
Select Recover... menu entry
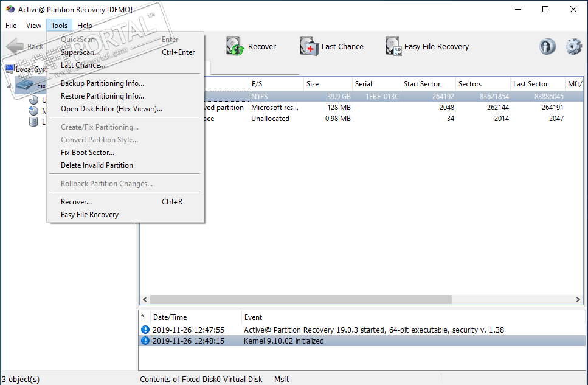pyautogui.click(x=126, y=202)
